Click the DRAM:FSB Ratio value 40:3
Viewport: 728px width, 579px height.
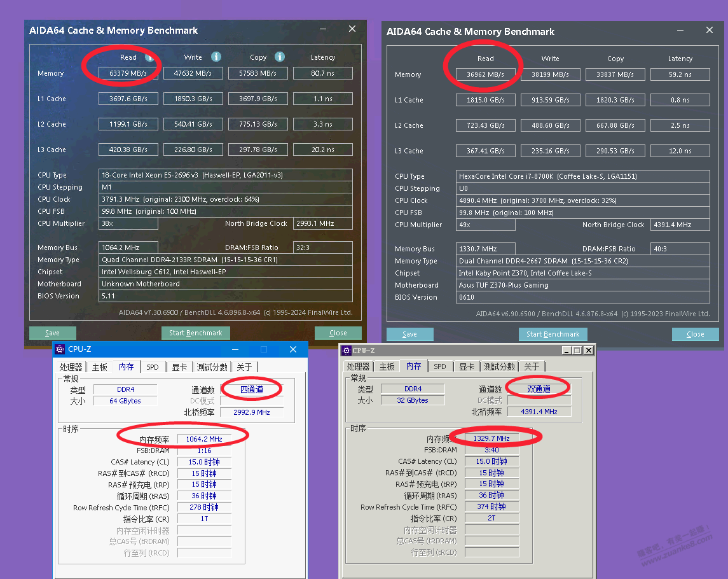pyautogui.click(x=681, y=249)
